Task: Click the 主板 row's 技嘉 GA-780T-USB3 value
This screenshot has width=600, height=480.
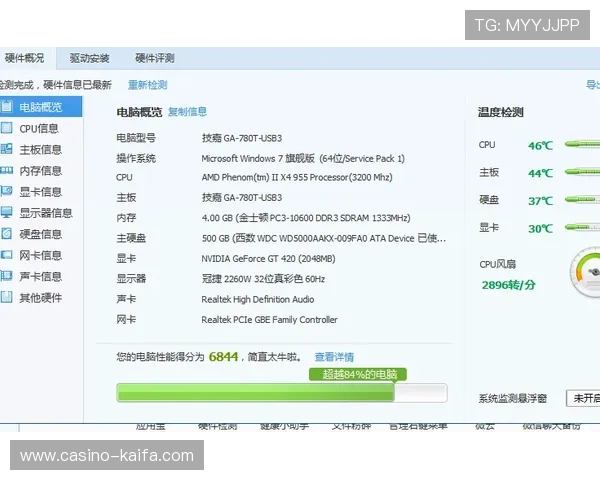Action: (x=242, y=198)
